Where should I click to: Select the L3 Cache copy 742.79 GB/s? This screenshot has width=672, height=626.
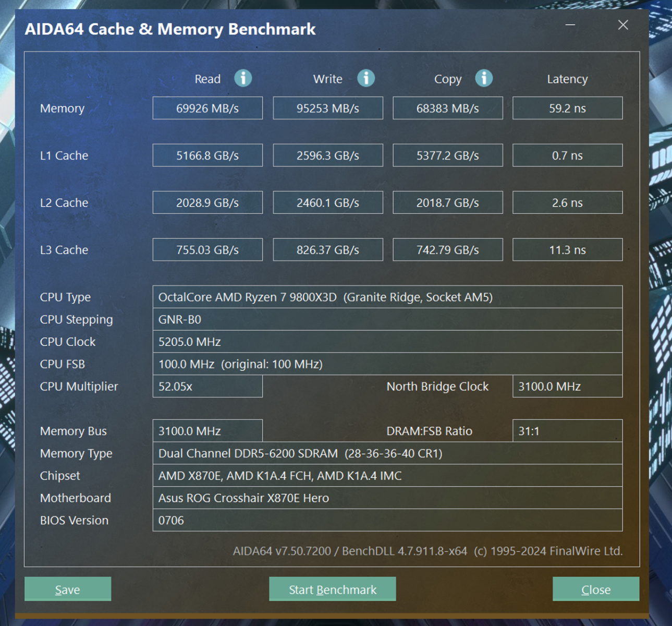pos(448,250)
